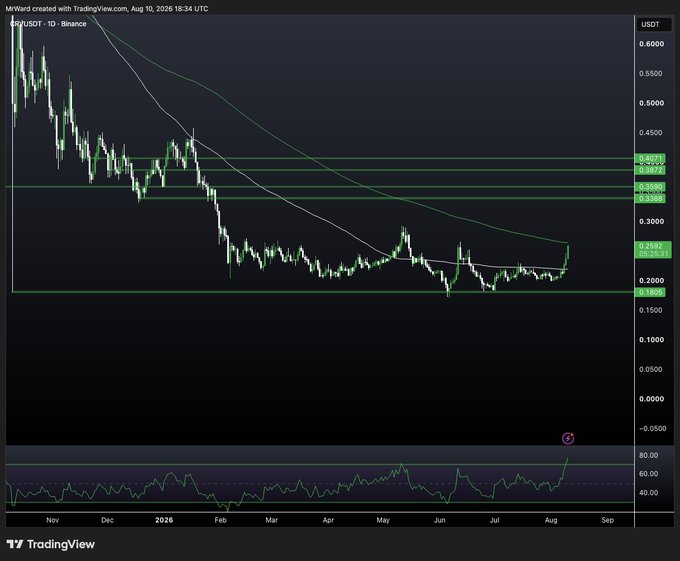
Task: Click the 0.3000 price axis value
Action: click(x=651, y=222)
